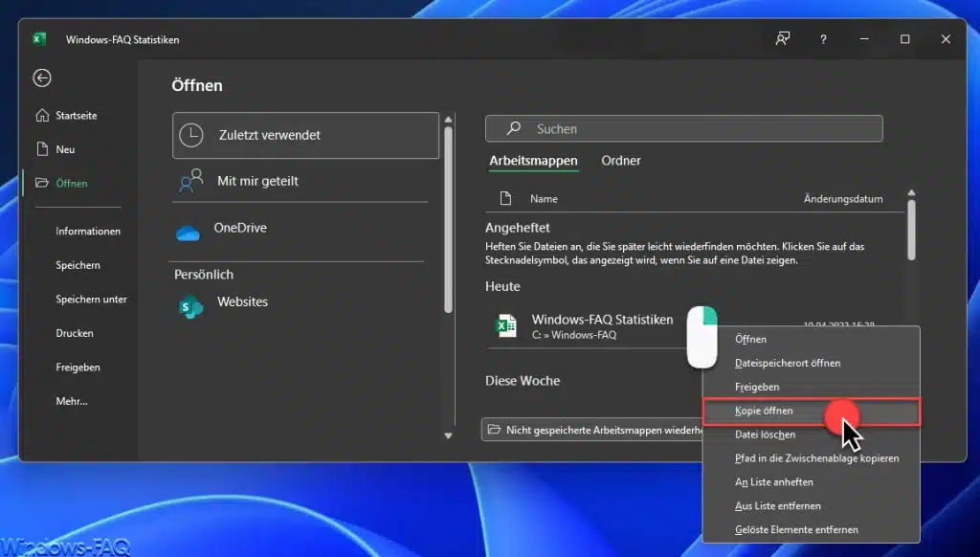
Task: Click the locations list scrollbar thumb
Action: 448,219
